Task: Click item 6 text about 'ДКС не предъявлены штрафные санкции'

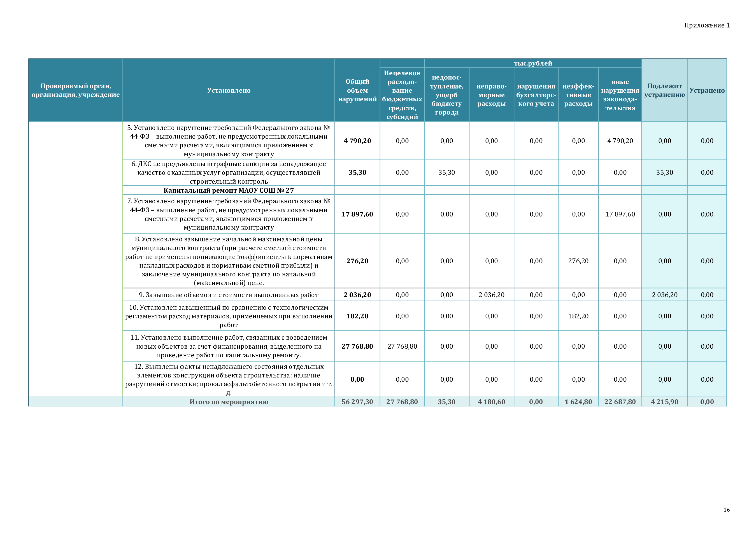Action: coord(229,172)
